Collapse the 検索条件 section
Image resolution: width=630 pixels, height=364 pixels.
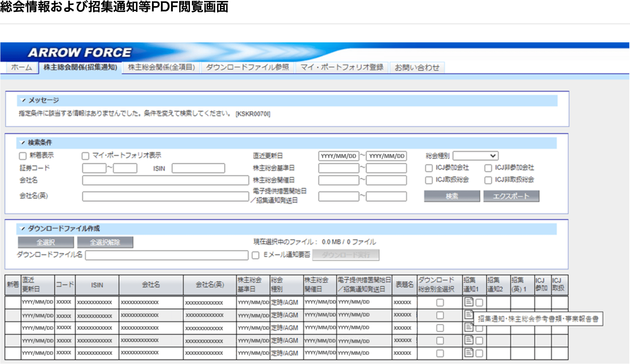(x=23, y=143)
